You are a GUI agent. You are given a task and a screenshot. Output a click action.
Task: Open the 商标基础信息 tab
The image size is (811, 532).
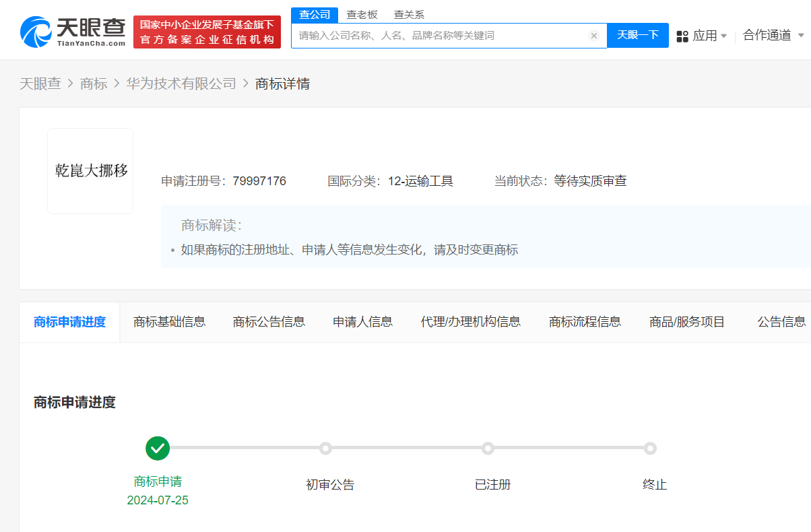[x=169, y=321]
